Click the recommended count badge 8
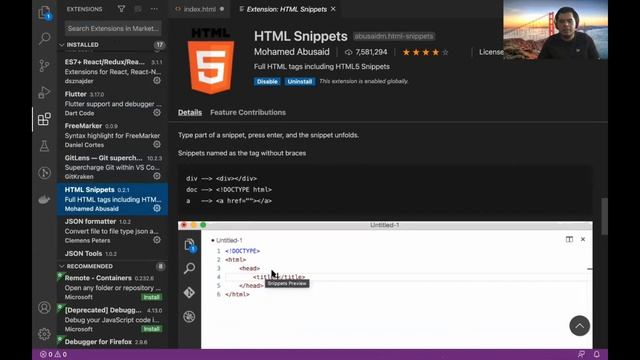This screenshot has width=640, height=360. [160, 266]
